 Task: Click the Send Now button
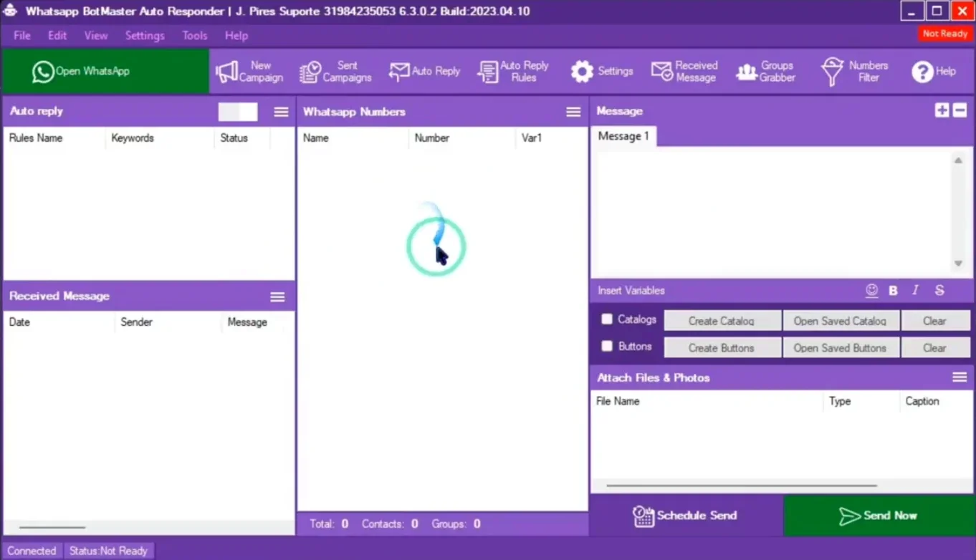coord(878,516)
